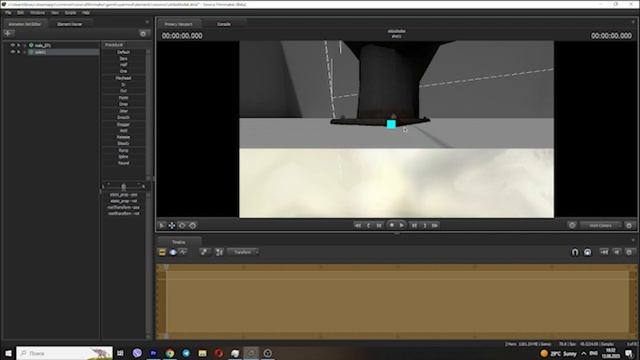Open the timeline Transform dropdown
640x360 pixels.
pyautogui.click(x=243, y=252)
